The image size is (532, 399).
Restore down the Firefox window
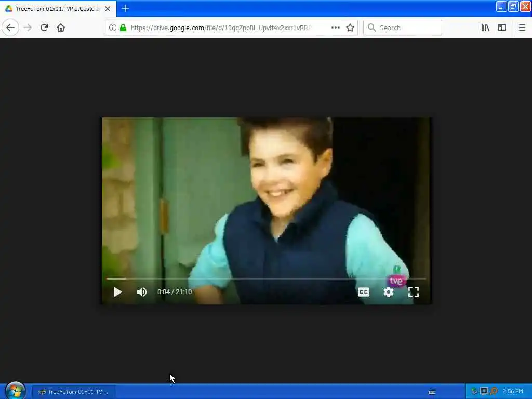click(513, 6)
